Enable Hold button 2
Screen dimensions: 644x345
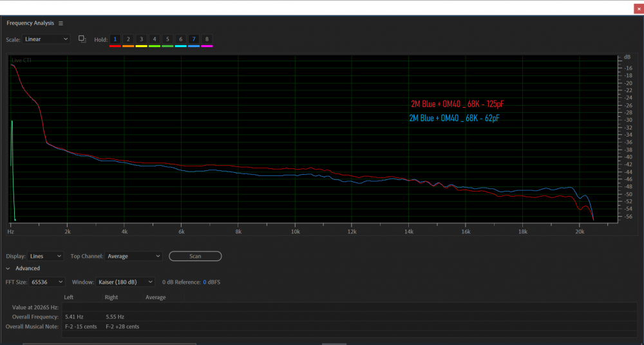pyautogui.click(x=128, y=39)
